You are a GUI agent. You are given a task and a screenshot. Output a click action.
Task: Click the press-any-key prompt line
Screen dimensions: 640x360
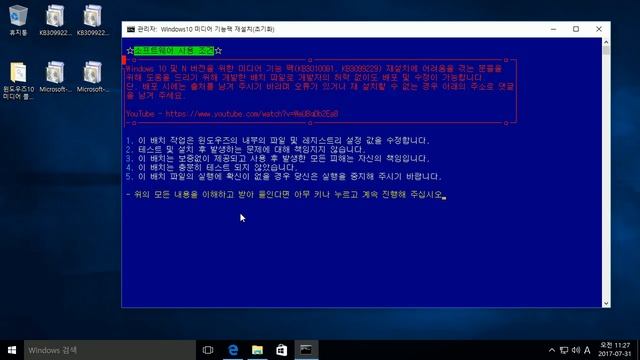tap(286, 195)
